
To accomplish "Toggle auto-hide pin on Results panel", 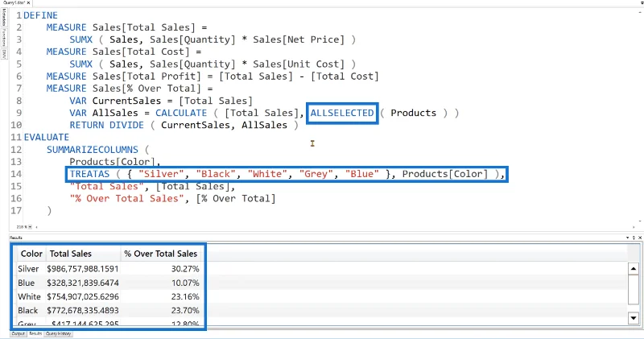I will pos(634,238).
